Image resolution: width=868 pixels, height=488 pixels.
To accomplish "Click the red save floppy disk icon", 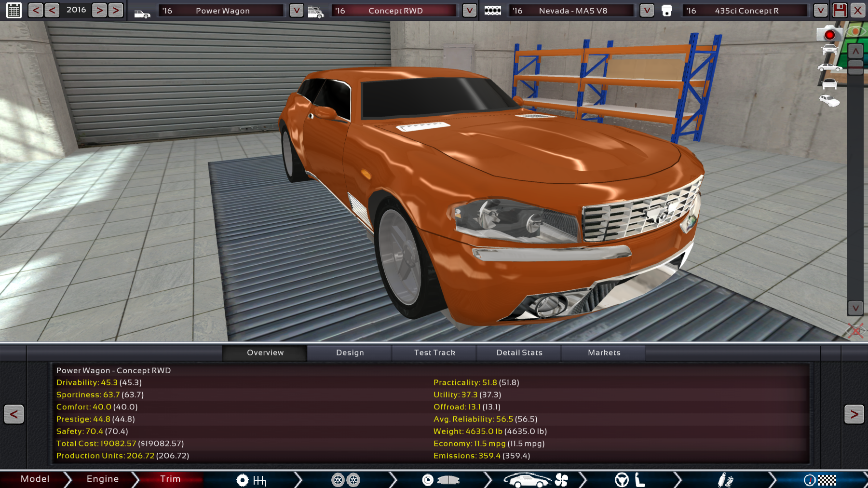I will 840,10.
